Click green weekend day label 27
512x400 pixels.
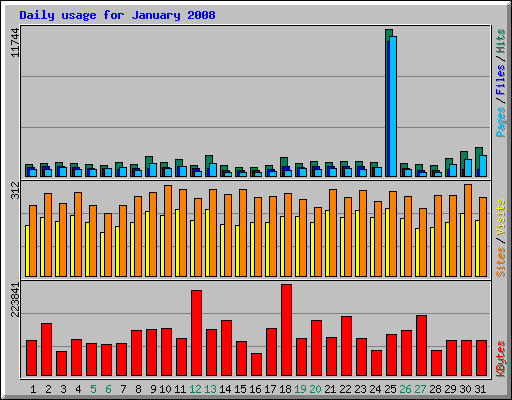tap(420, 389)
